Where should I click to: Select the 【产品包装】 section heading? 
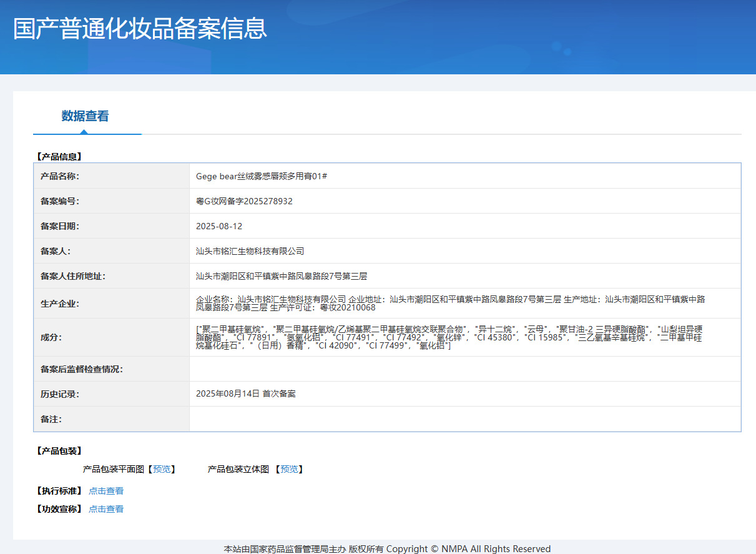[59, 451]
